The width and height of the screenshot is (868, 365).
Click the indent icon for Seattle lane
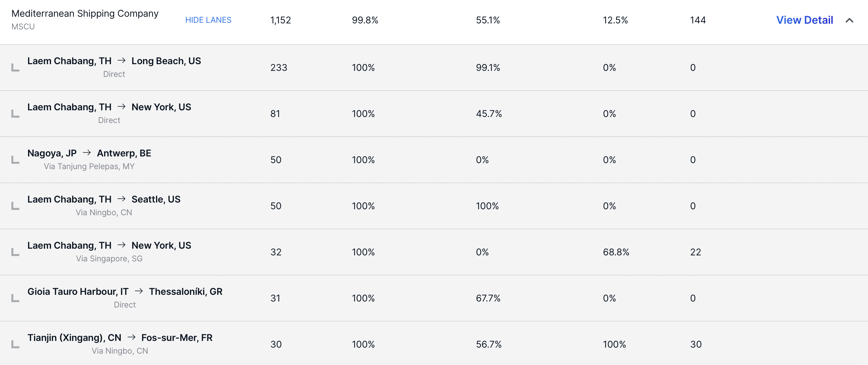click(x=15, y=206)
